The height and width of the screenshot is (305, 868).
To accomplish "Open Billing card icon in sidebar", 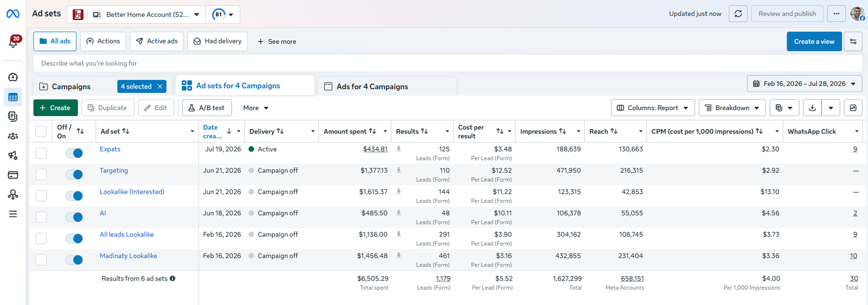I will pyautogui.click(x=13, y=175).
